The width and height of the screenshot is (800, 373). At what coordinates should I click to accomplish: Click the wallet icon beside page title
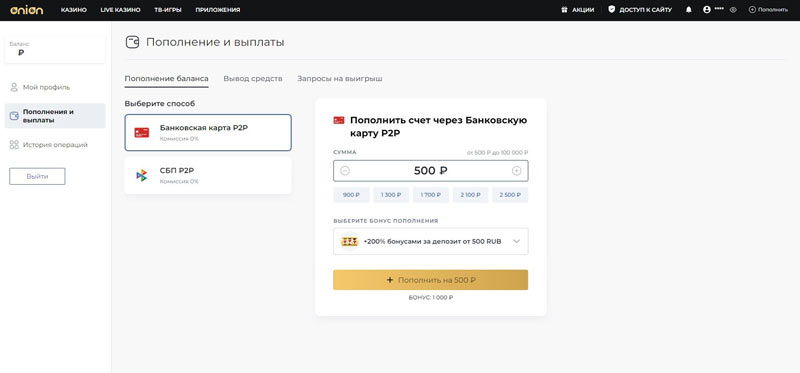click(x=133, y=42)
